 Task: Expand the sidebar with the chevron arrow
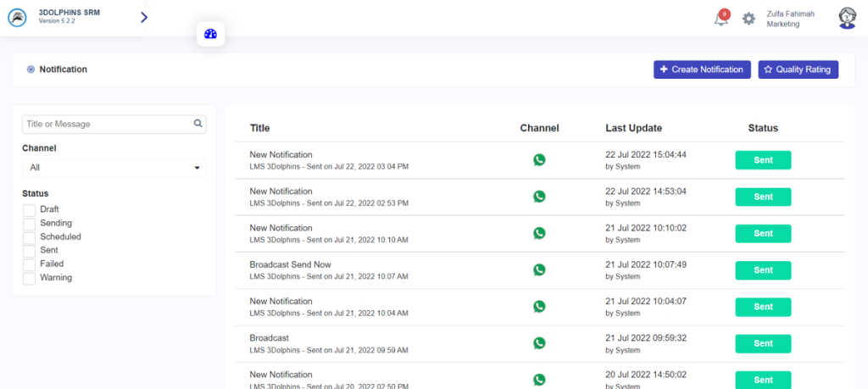coord(144,17)
